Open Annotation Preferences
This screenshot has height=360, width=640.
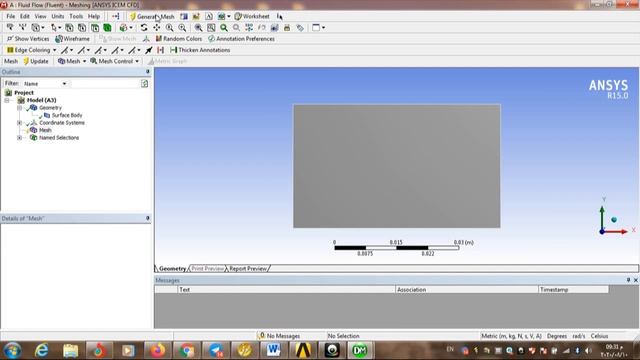point(241,39)
